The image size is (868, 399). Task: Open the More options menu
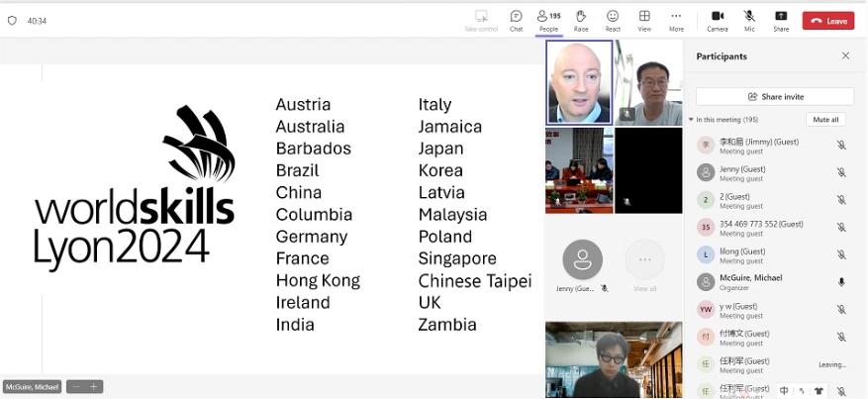(x=676, y=20)
